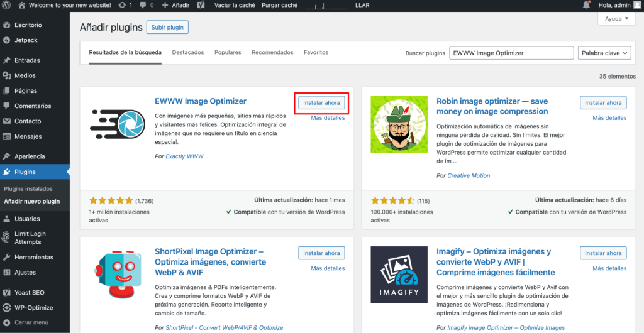Click the Subir plugin button

[167, 28]
